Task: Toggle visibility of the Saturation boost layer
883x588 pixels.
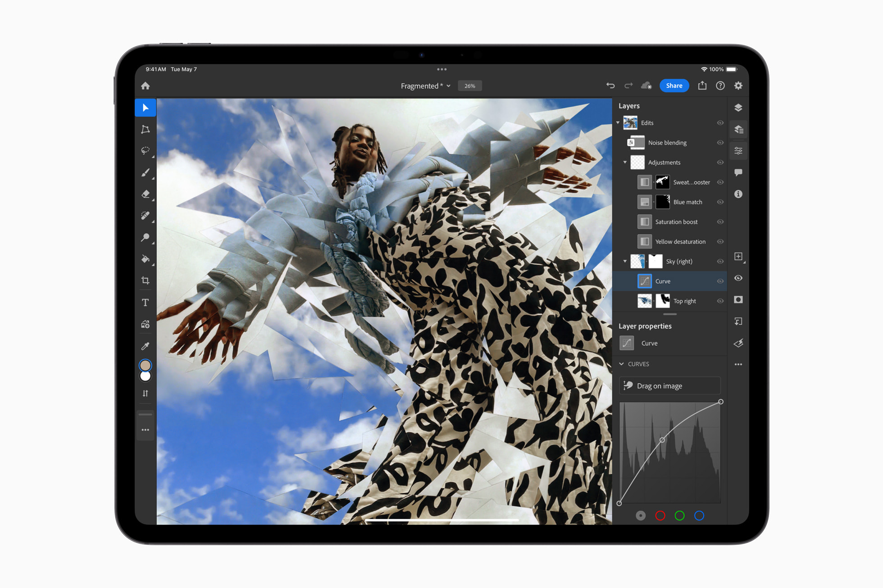Action: [720, 222]
